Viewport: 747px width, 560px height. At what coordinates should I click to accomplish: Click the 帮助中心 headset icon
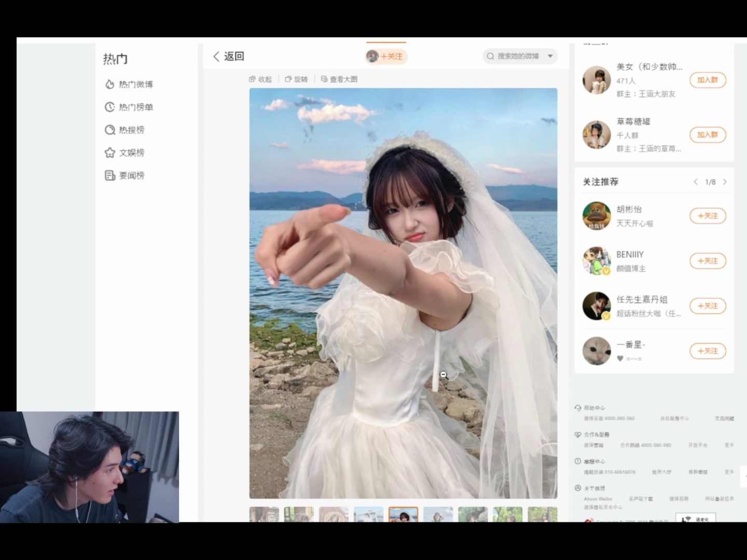click(578, 408)
